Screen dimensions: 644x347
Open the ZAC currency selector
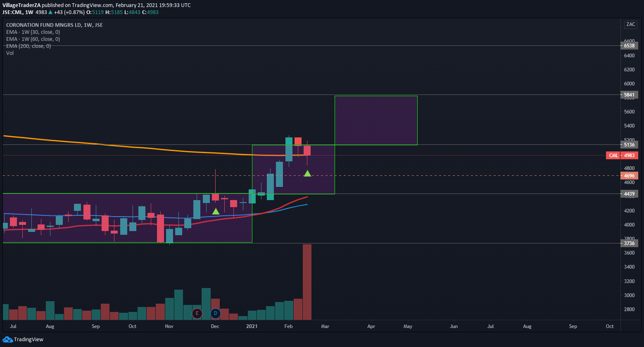click(x=630, y=24)
